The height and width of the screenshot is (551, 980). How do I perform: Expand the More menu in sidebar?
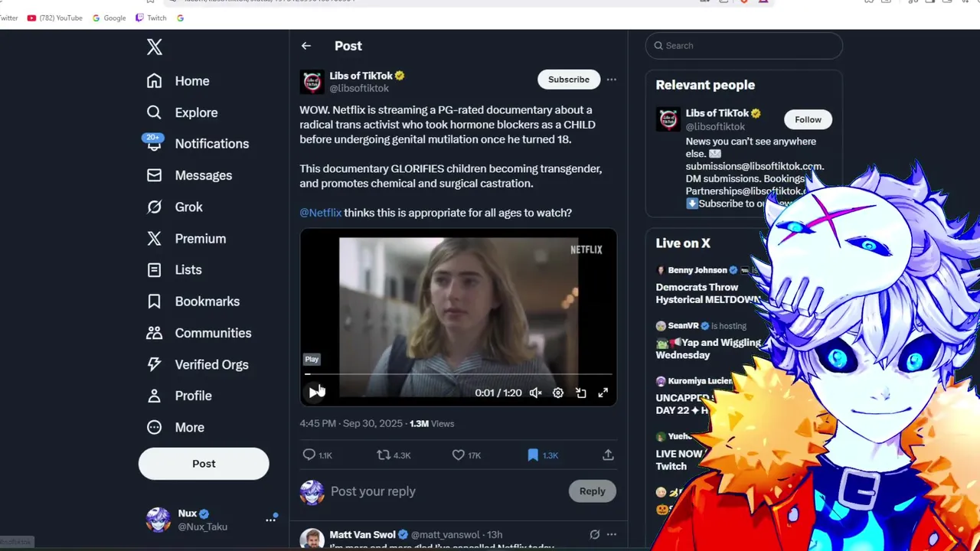[175, 427]
